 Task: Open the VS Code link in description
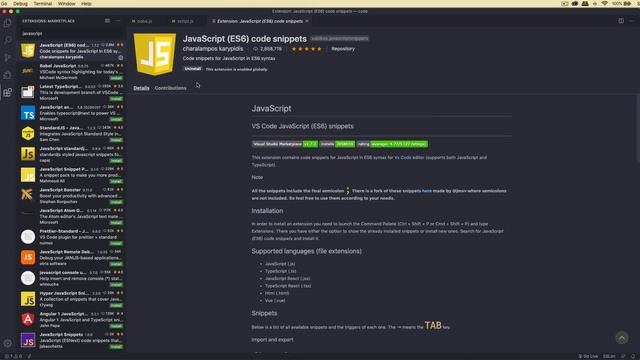(402, 158)
